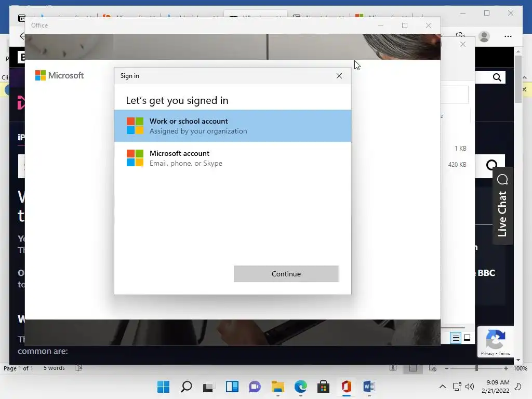Click Page 1 of 1 in status bar

(18, 368)
